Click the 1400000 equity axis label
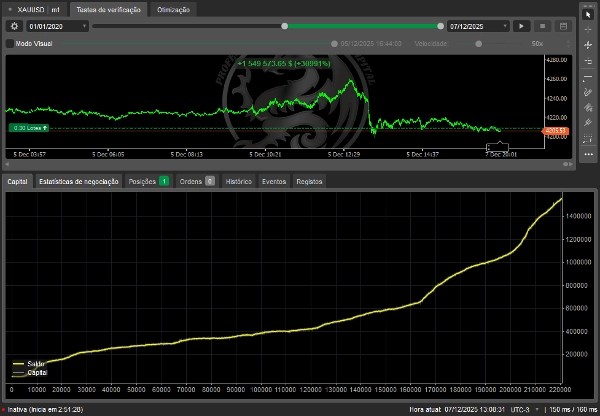The height and width of the screenshot is (416, 600). pyautogui.click(x=578, y=216)
